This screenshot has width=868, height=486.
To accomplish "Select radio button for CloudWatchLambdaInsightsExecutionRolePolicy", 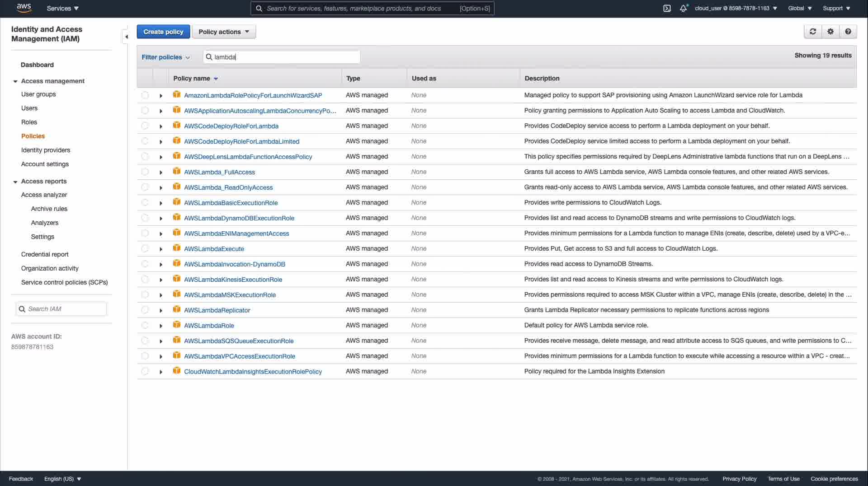I will click(145, 372).
